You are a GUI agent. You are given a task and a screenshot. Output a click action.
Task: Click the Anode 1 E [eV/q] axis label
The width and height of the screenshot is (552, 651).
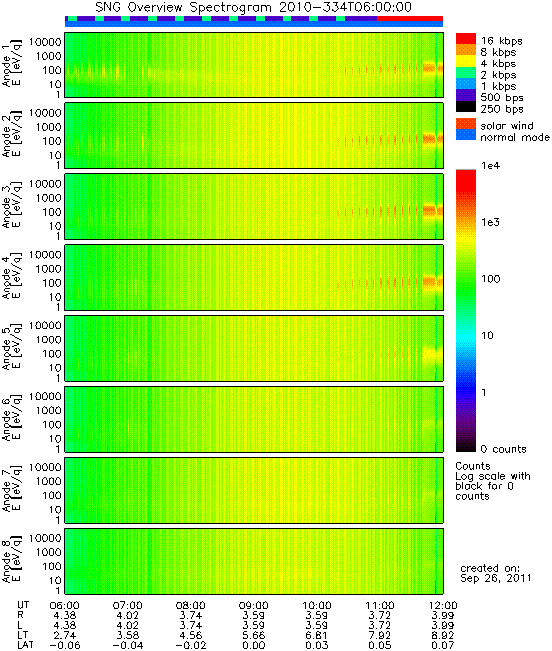[x=11, y=65]
